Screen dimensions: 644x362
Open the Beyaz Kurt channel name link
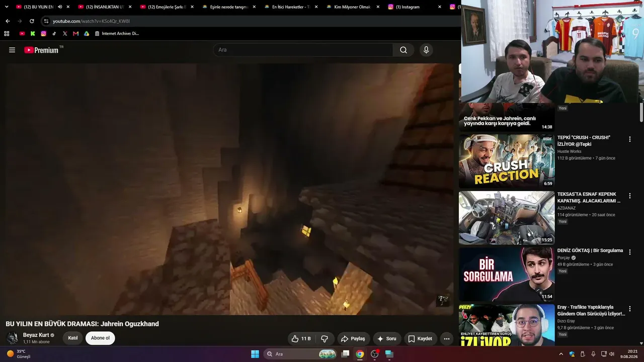(36, 335)
